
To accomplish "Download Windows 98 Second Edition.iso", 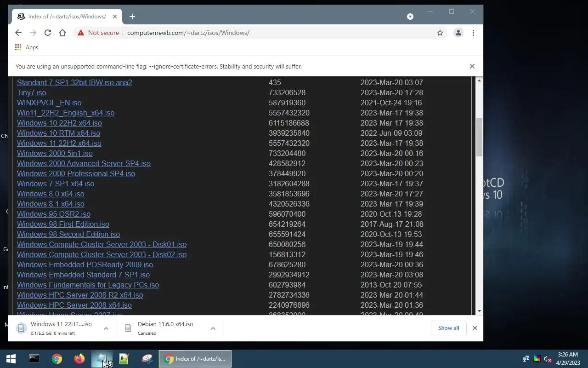I will pyautogui.click(x=68, y=234).
